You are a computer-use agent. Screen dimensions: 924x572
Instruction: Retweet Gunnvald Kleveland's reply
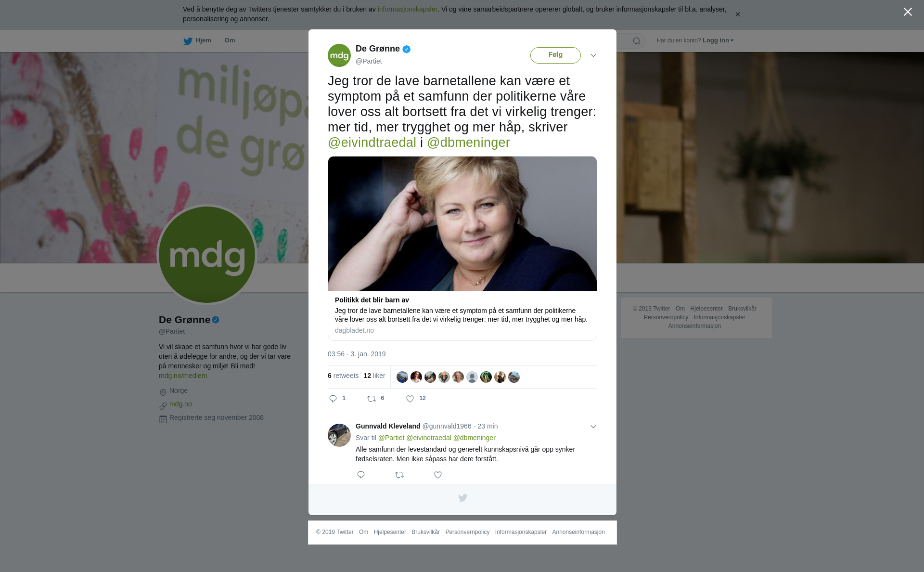[399, 475]
